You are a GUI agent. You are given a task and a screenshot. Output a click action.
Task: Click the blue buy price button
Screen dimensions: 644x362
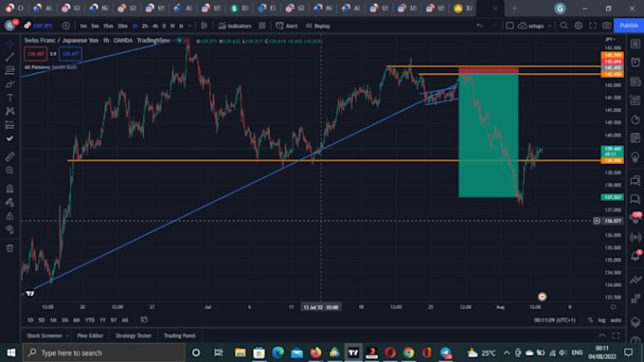70,54
